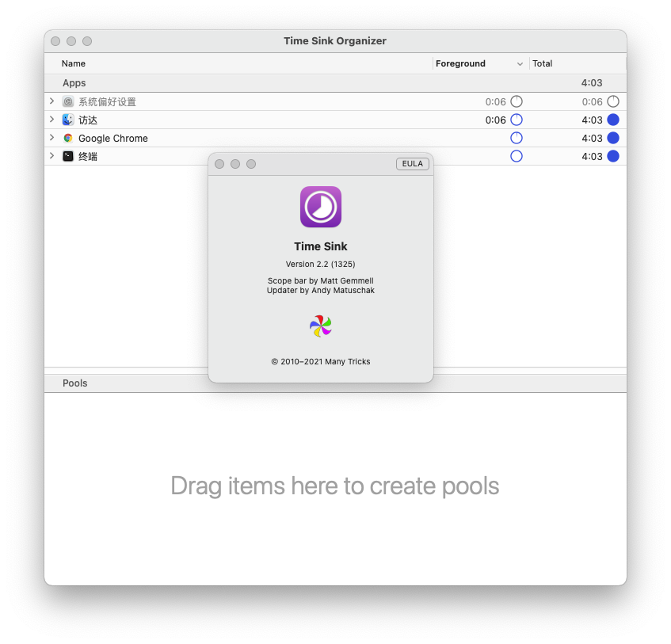
Task: Click the 0:06 foreground time for 访达
Action: tap(496, 120)
